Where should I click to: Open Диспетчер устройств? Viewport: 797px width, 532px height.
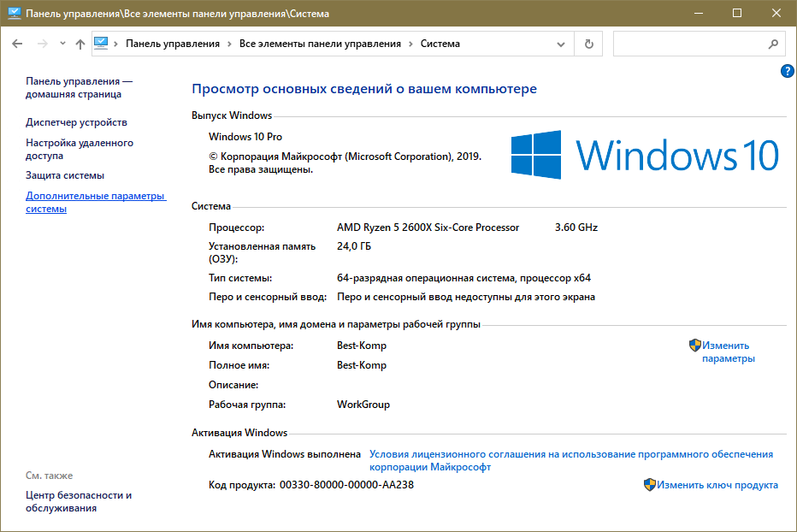point(76,122)
